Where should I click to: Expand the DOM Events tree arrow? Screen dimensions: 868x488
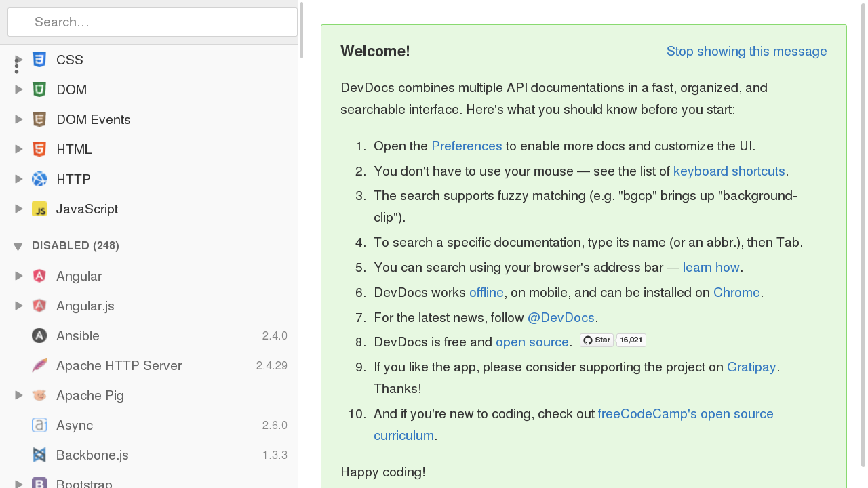click(x=19, y=119)
